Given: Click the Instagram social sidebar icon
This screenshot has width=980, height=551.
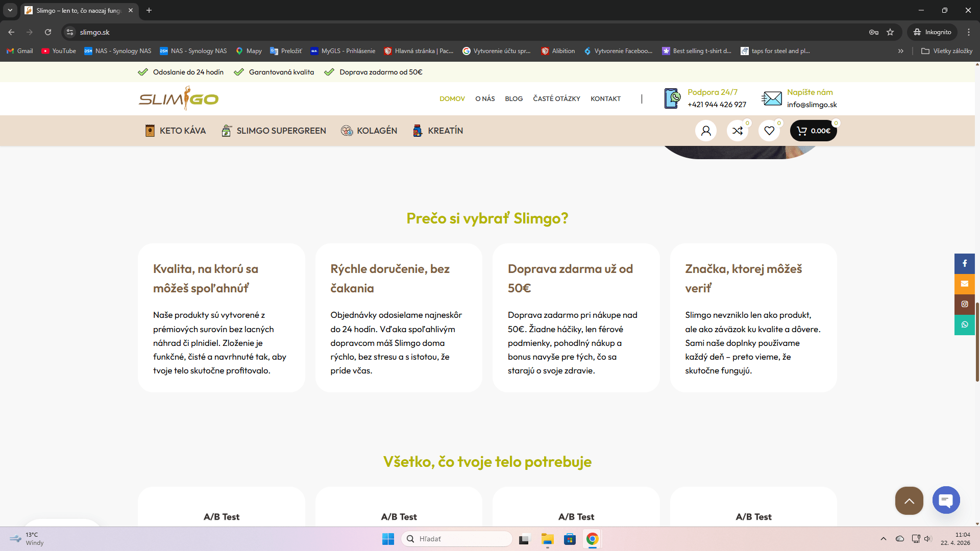Looking at the screenshot, I should click(965, 304).
